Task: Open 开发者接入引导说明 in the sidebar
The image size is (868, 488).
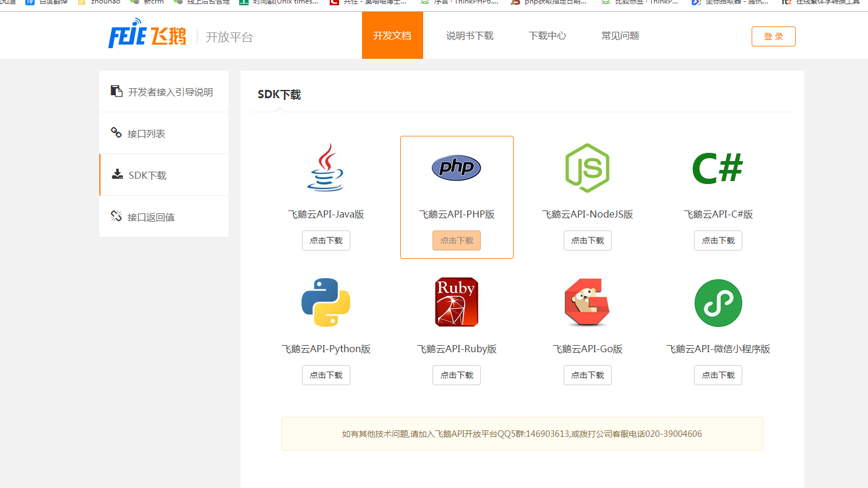Action: (x=164, y=92)
